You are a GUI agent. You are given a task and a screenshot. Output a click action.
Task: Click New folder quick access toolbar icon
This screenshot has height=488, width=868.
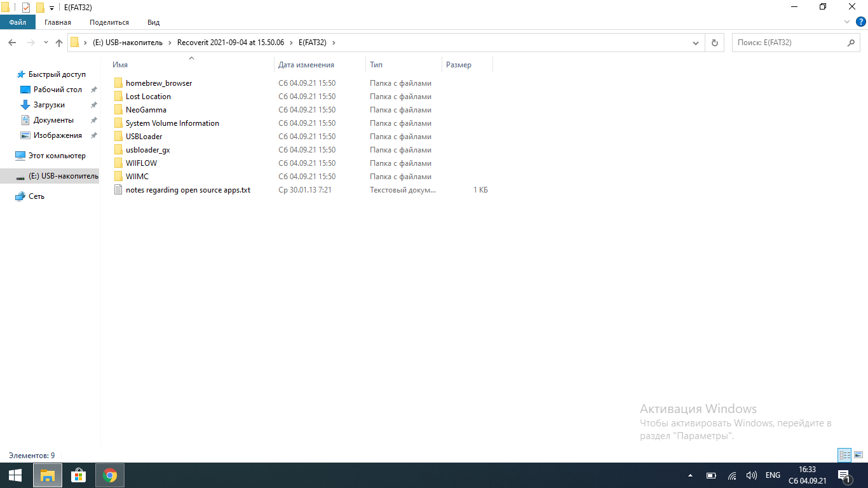[40, 7]
